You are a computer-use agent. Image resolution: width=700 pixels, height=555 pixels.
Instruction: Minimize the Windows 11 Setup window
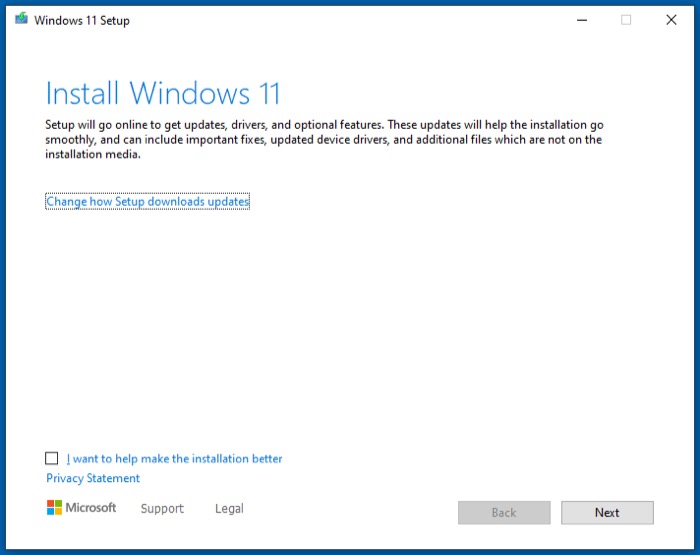581,20
